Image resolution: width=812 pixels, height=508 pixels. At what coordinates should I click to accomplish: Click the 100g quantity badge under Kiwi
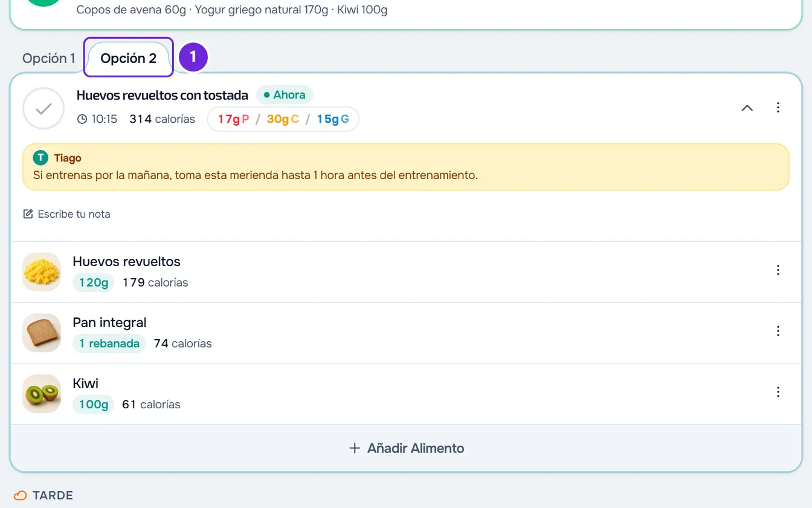93,405
